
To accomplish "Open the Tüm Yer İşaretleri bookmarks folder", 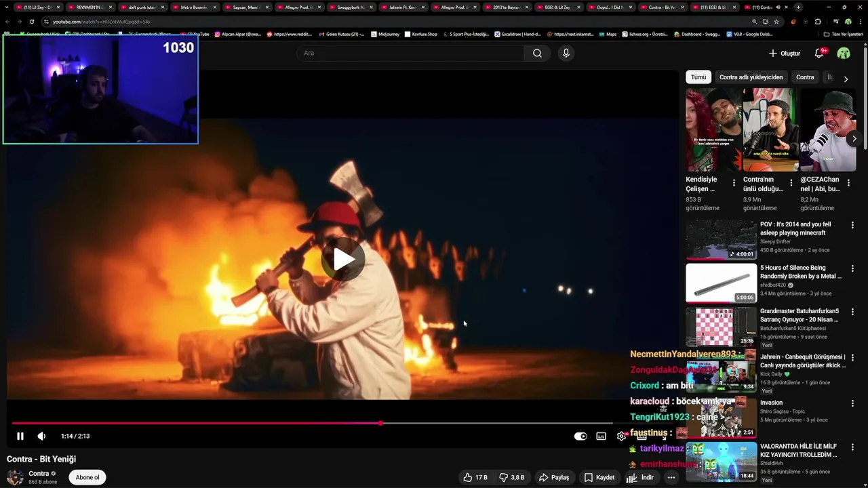I will (x=843, y=34).
